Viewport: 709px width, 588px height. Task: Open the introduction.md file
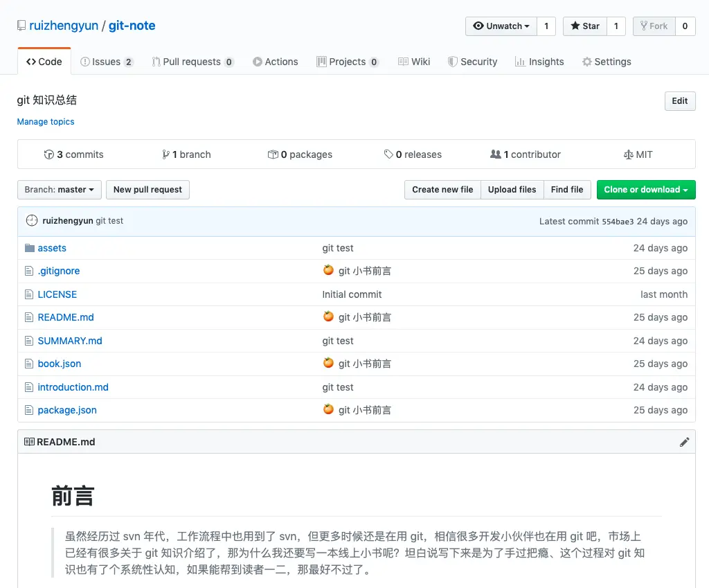coord(73,387)
